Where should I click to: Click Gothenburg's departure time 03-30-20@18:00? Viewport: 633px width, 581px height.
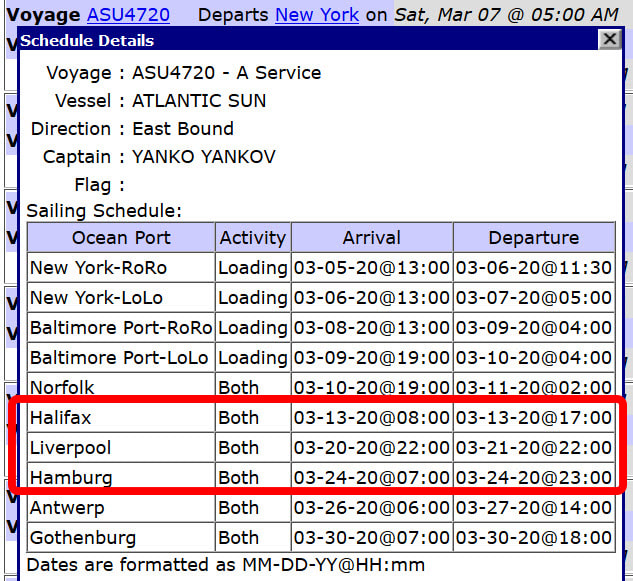click(x=533, y=538)
